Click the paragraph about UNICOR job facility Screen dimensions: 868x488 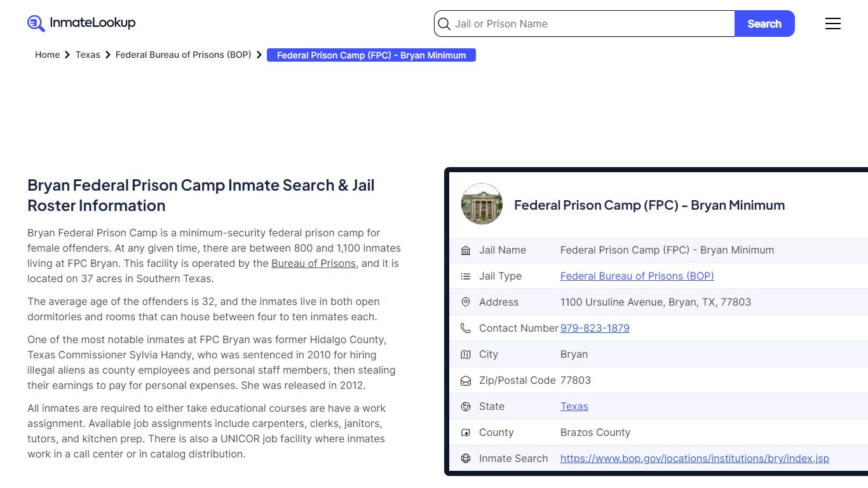pyautogui.click(x=207, y=431)
